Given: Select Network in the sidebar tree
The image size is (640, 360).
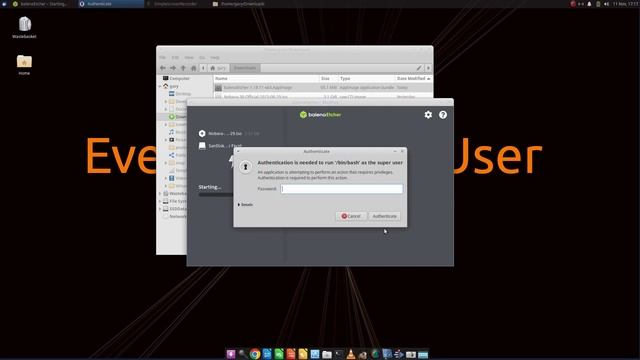Looking at the screenshot, I should coord(174,216).
